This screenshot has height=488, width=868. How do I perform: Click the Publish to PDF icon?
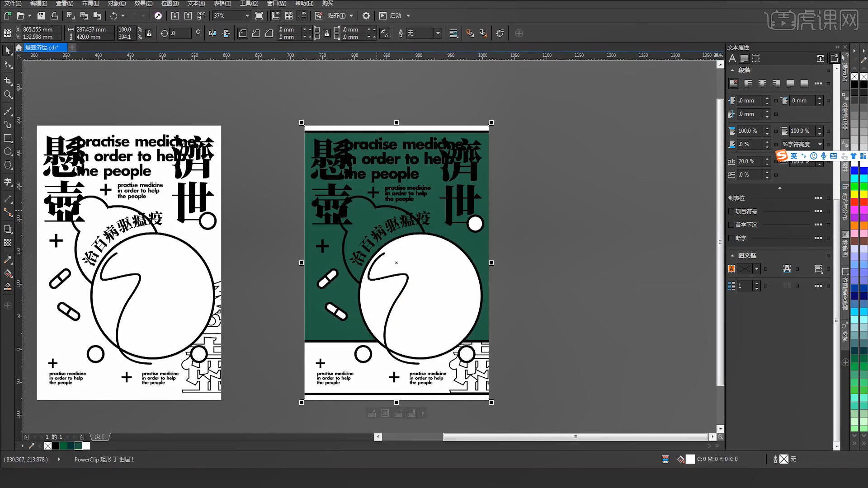201,15
